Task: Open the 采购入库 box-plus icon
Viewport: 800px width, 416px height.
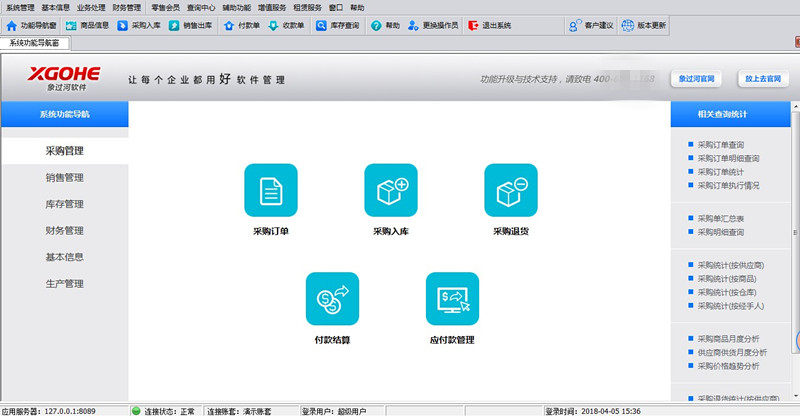Action: pyautogui.click(x=391, y=190)
